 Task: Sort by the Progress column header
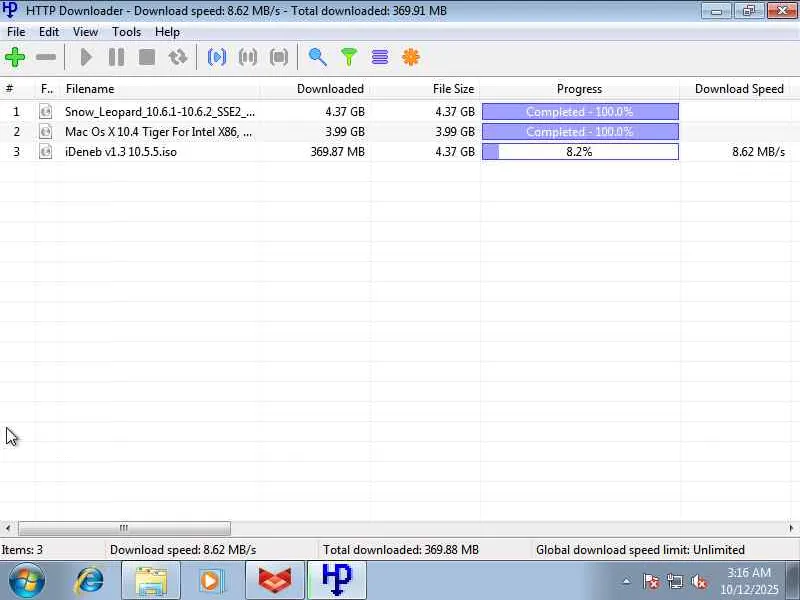pos(580,89)
